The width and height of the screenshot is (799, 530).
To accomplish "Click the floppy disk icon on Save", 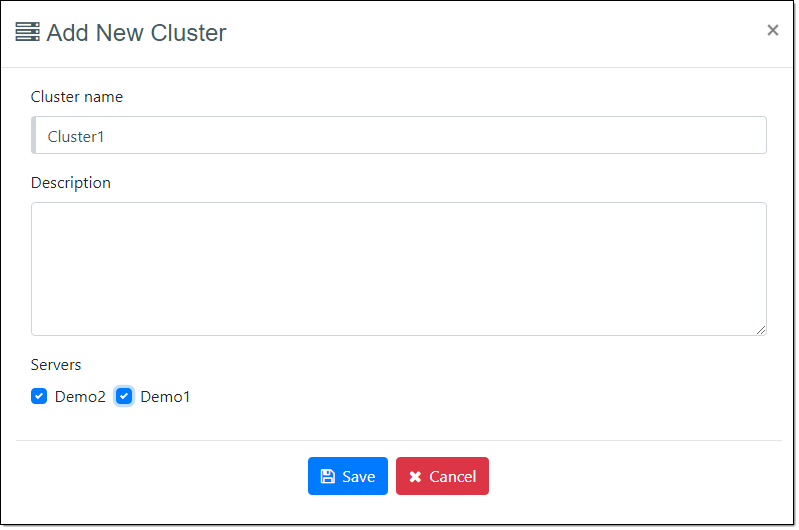I will (x=328, y=477).
